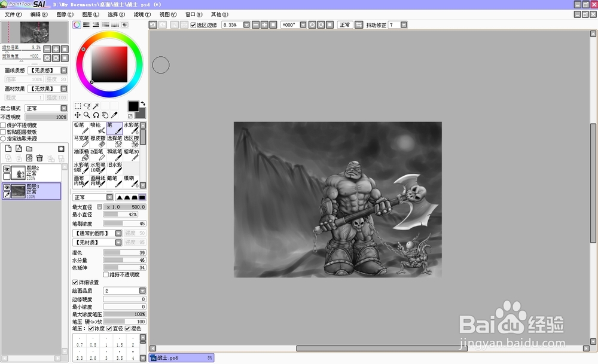Select the 2值笔 binary pen
Viewport: 598px width, 364px height.
(x=97, y=155)
